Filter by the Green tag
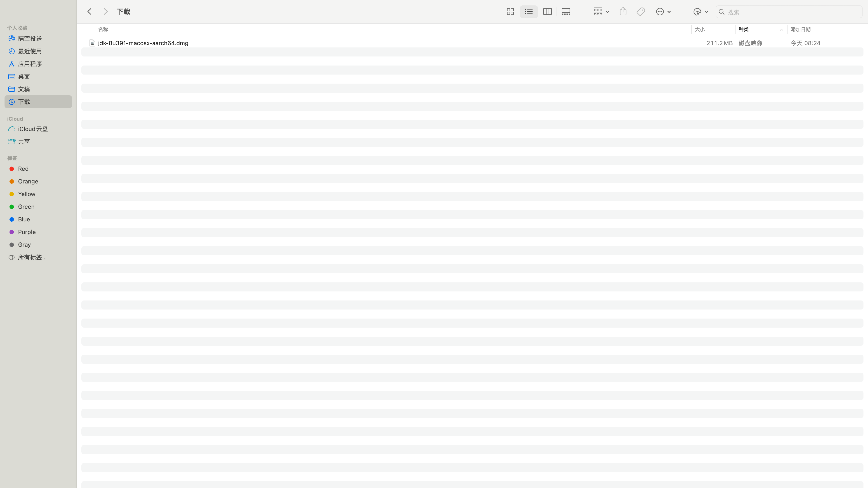Viewport: 868px width, 488px height. point(38,207)
